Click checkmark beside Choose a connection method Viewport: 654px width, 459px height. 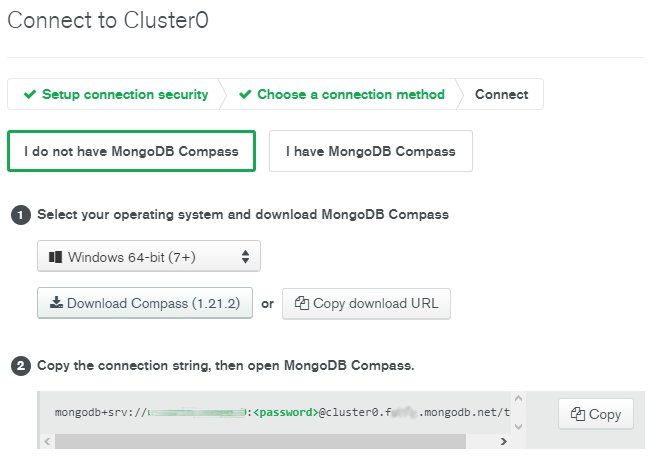tap(245, 94)
